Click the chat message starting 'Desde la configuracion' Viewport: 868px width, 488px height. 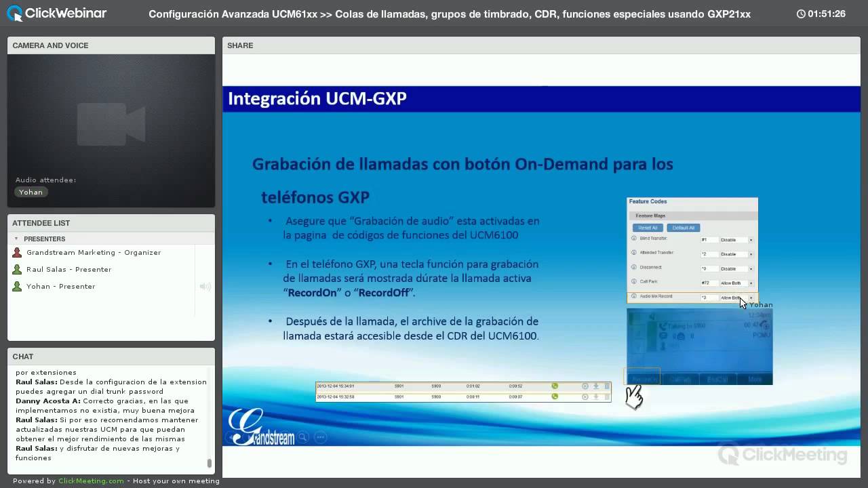(x=111, y=386)
